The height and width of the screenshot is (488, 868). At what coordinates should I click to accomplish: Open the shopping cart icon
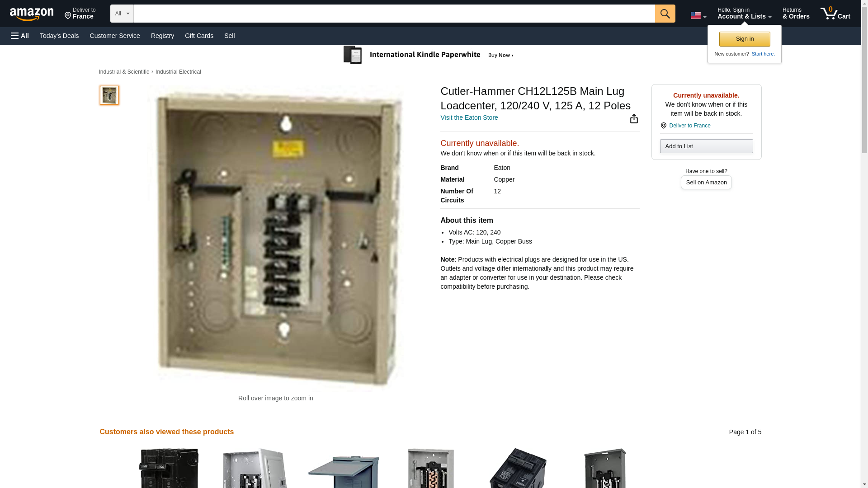pos(835,14)
